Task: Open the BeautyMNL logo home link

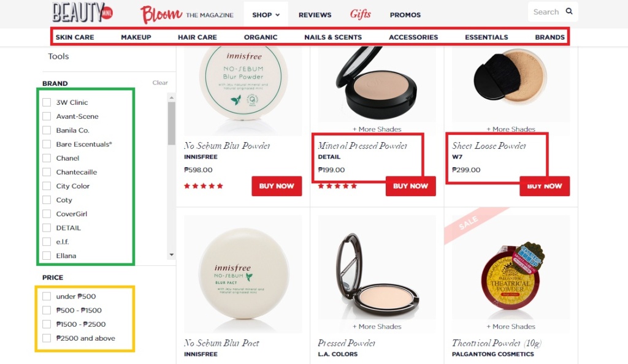Action: click(83, 12)
